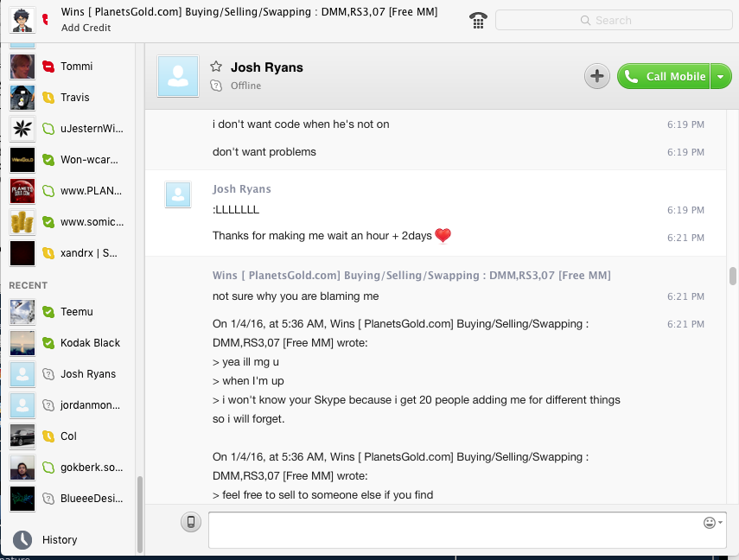Click quoted line "> when I'm up"
The image size is (739, 560).
[248, 381]
